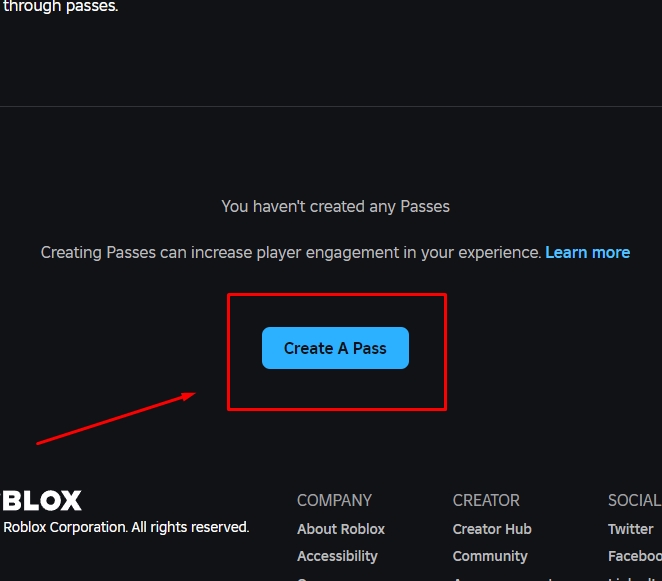Click the cut-off link below Facebook
The width and height of the screenshot is (662, 581).
point(633,579)
